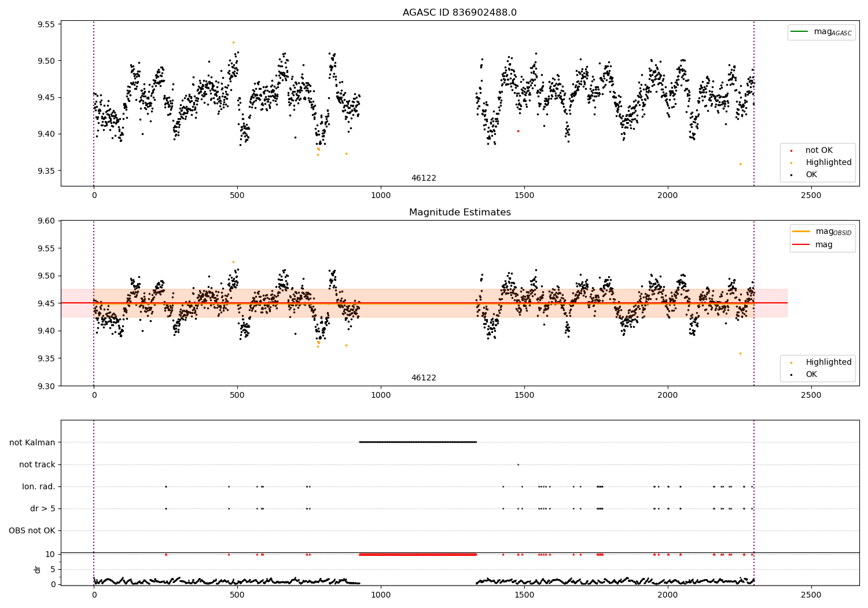Screen dimensions: 868x608
Task: Click the 9.55 tick on the top plot
Action: click(46, 24)
